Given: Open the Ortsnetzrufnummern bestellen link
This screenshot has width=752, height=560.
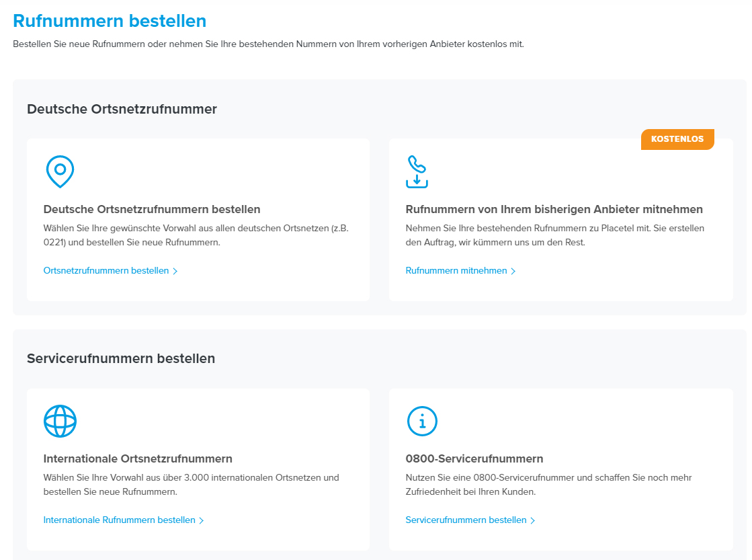Looking at the screenshot, I should [106, 271].
